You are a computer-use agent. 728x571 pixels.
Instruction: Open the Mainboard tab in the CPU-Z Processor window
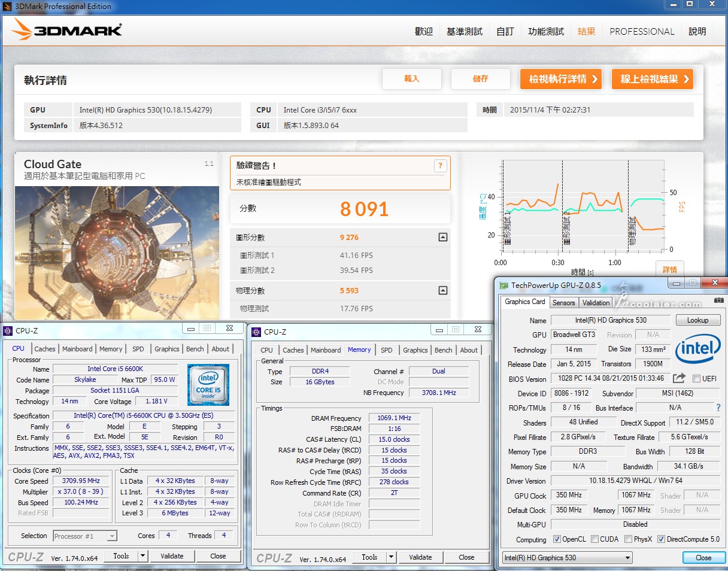[x=77, y=349]
